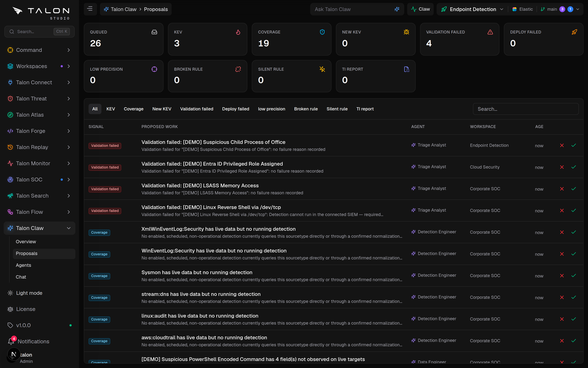Click the sidebar Search box
Viewport: 588px width, 368px height.
[39, 32]
